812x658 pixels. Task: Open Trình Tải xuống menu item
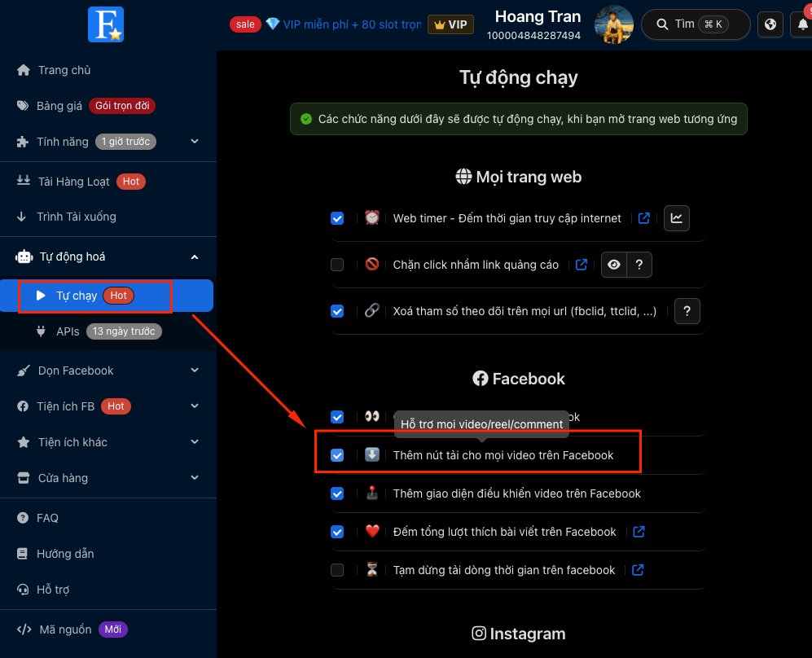[x=108, y=217]
